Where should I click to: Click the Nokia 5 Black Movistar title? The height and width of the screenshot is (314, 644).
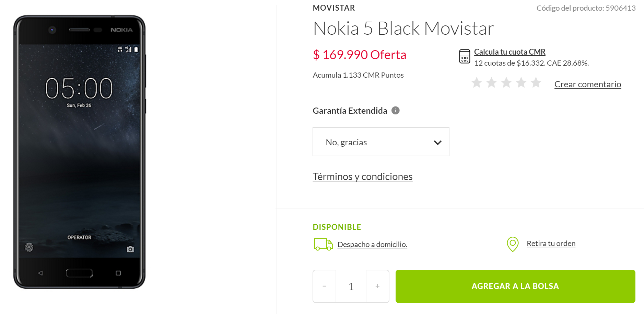[403, 28]
